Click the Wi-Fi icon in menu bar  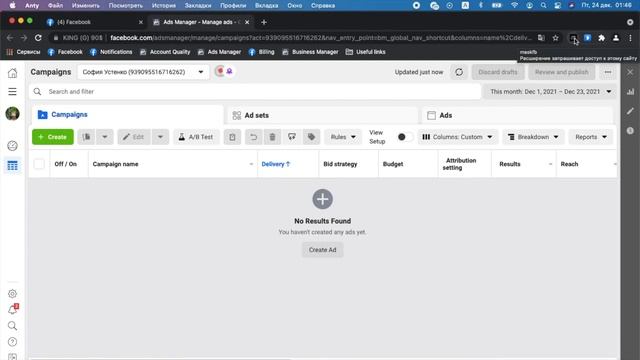[514, 5]
